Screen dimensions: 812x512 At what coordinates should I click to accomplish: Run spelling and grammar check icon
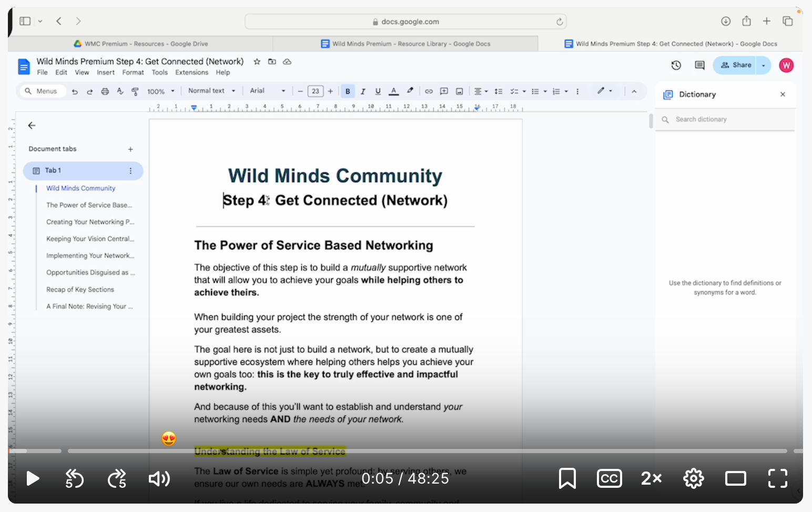(x=120, y=91)
